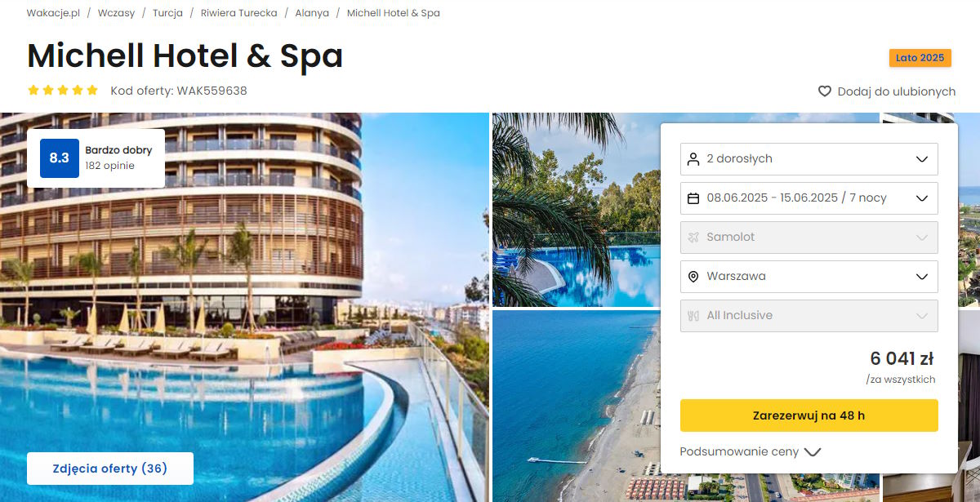Click Zarezerwuj na 48 h button
Image resolution: width=980 pixels, height=502 pixels.
click(x=808, y=415)
